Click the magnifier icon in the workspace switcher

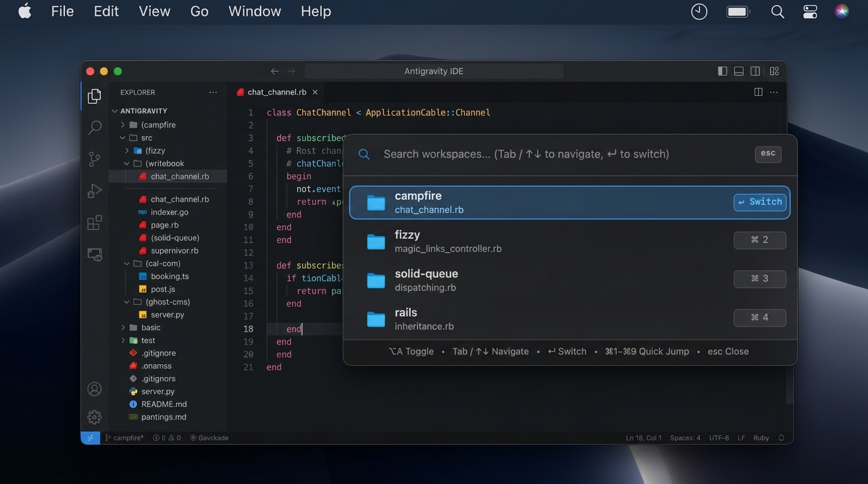point(364,154)
